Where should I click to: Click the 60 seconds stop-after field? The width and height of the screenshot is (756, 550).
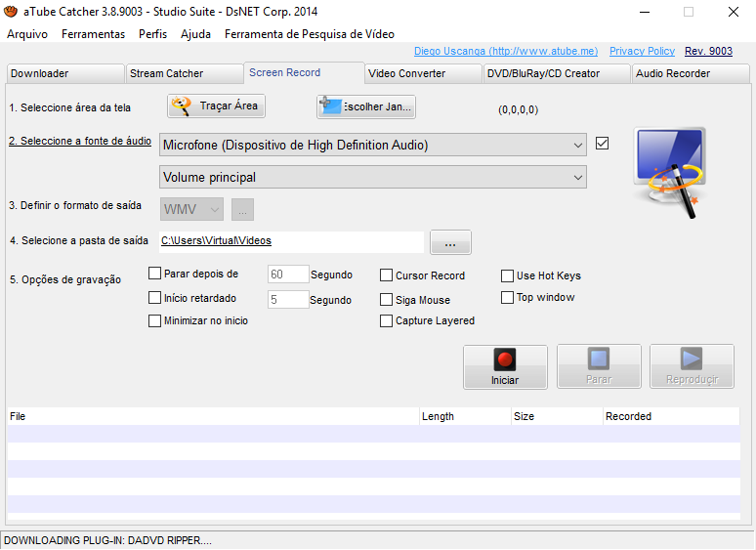[288, 275]
